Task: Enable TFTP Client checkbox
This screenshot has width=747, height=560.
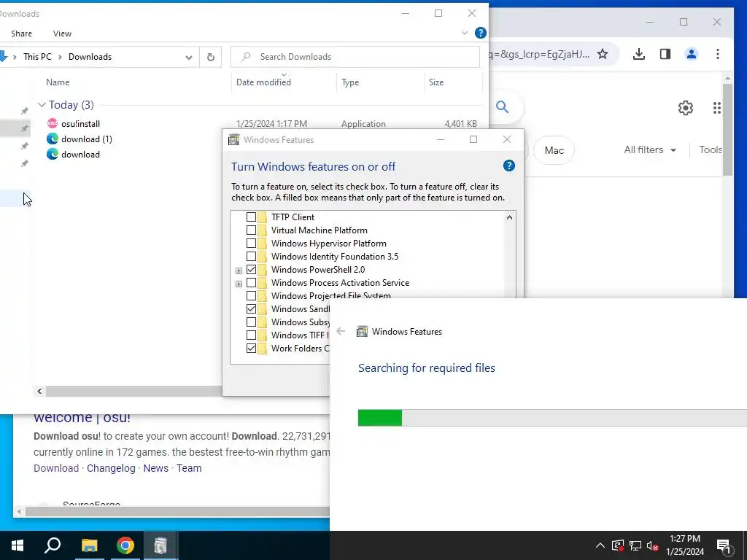Action: (251, 217)
